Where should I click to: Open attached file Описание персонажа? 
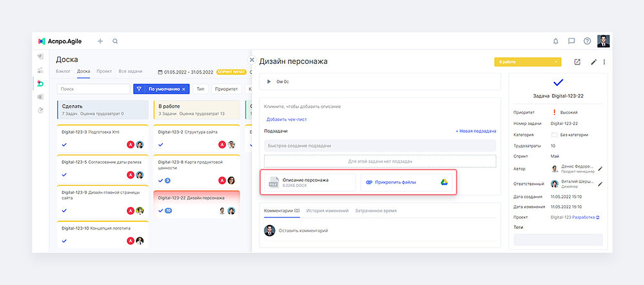pos(310,182)
